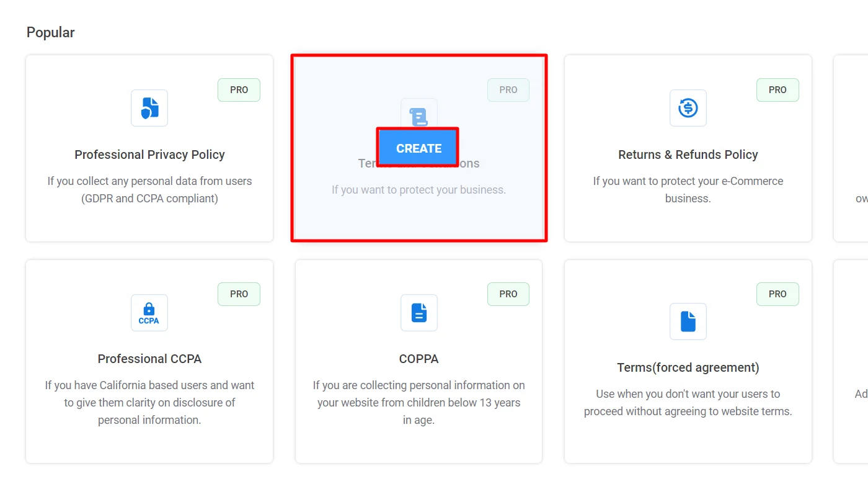Click the Terms(forced agreement) file icon
Screen dimensions: 868x494
pyautogui.click(x=688, y=321)
